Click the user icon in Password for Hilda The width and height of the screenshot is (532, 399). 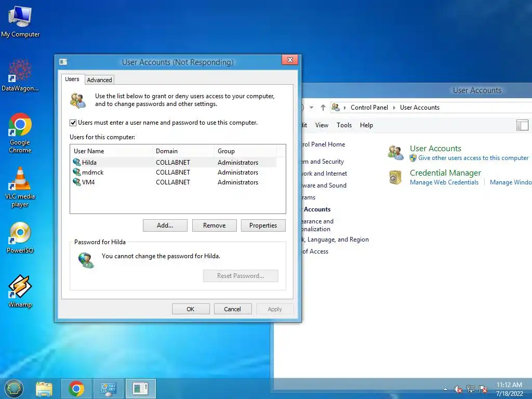[86, 260]
